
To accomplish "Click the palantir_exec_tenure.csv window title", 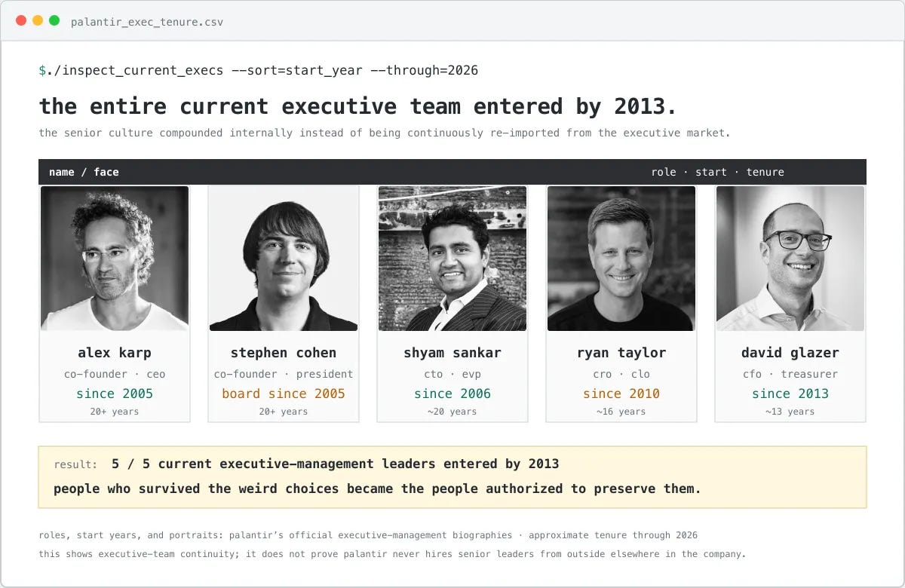I will tap(147, 22).
